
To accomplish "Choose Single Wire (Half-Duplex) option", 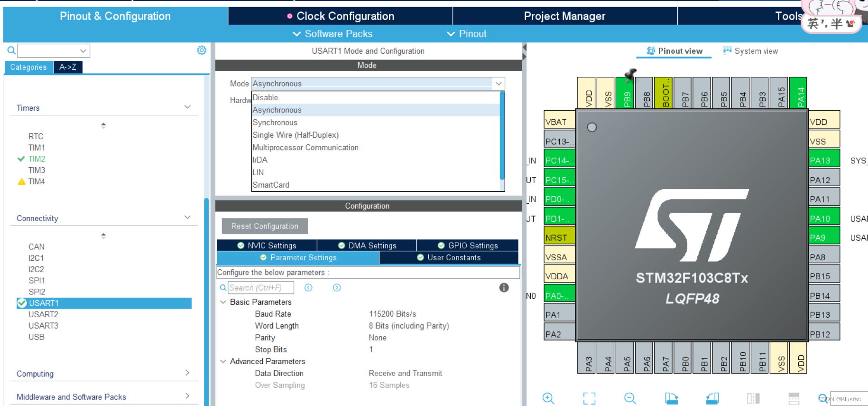I will (x=376, y=135).
